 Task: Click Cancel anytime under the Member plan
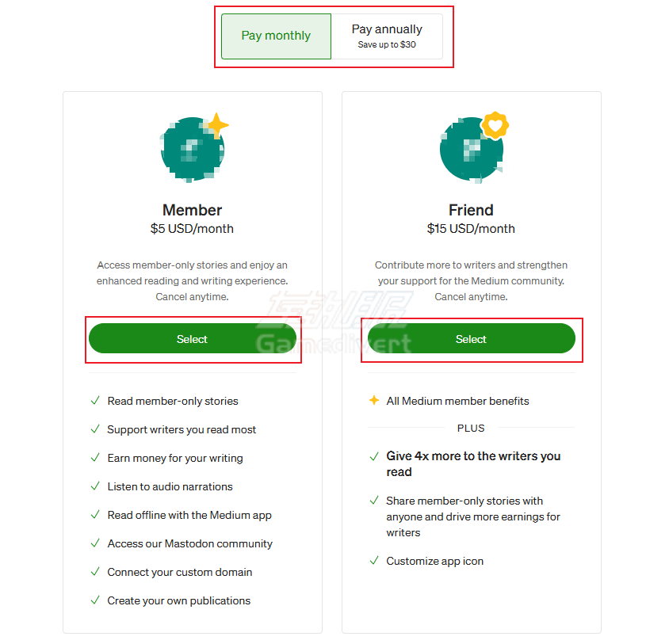pyautogui.click(x=192, y=296)
